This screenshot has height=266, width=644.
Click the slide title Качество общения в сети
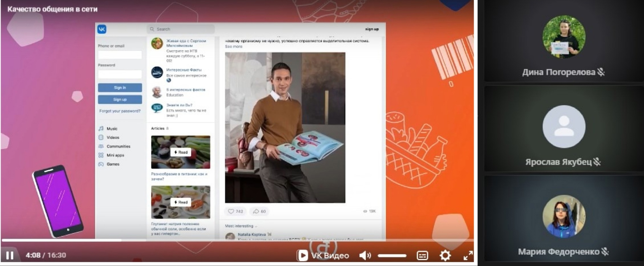coord(52,9)
